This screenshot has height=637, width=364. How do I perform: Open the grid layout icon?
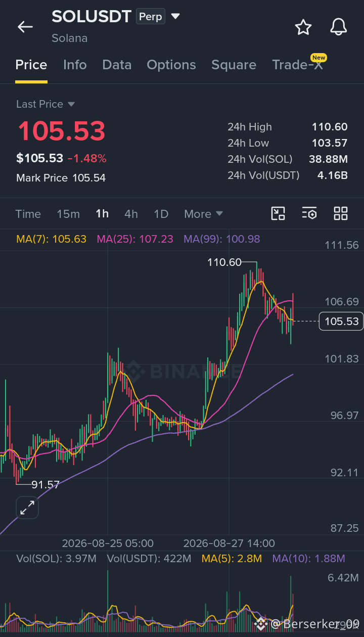[x=341, y=213]
